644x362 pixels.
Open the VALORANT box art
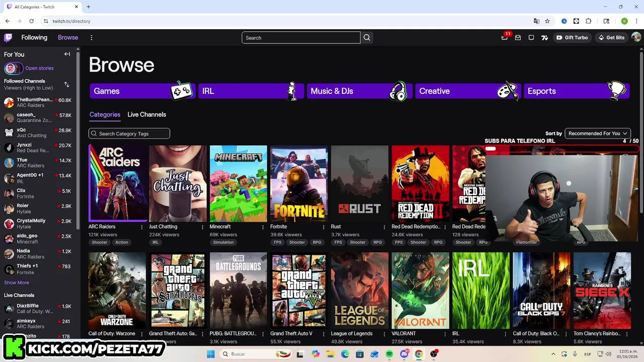(x=420, y=291)
